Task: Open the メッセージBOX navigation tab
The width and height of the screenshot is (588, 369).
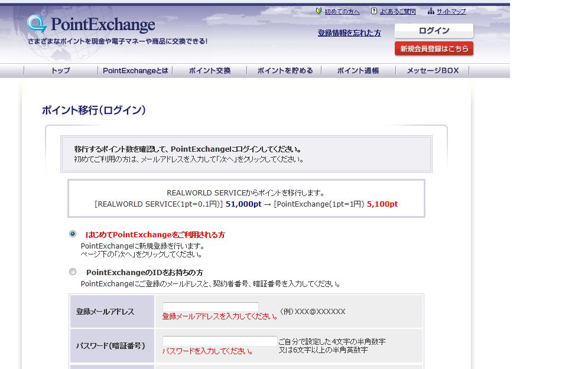Action: [432, 71]
